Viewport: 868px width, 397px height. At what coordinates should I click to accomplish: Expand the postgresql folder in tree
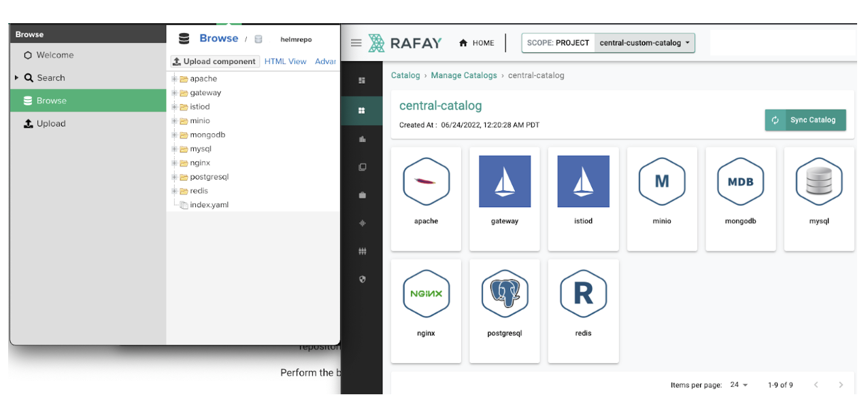174,177
